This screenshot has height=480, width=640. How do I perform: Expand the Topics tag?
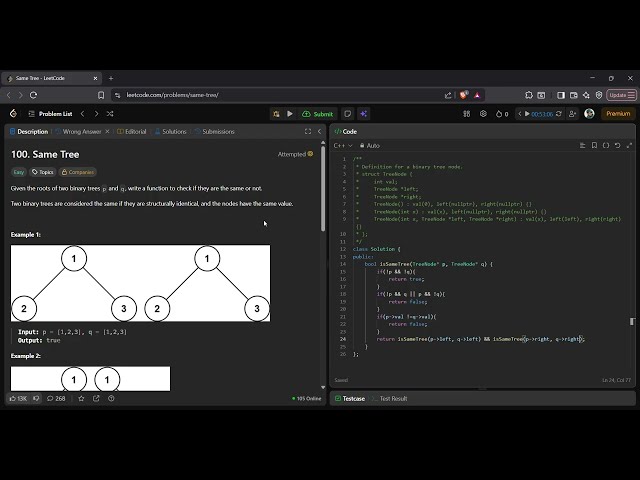(42, 172)
